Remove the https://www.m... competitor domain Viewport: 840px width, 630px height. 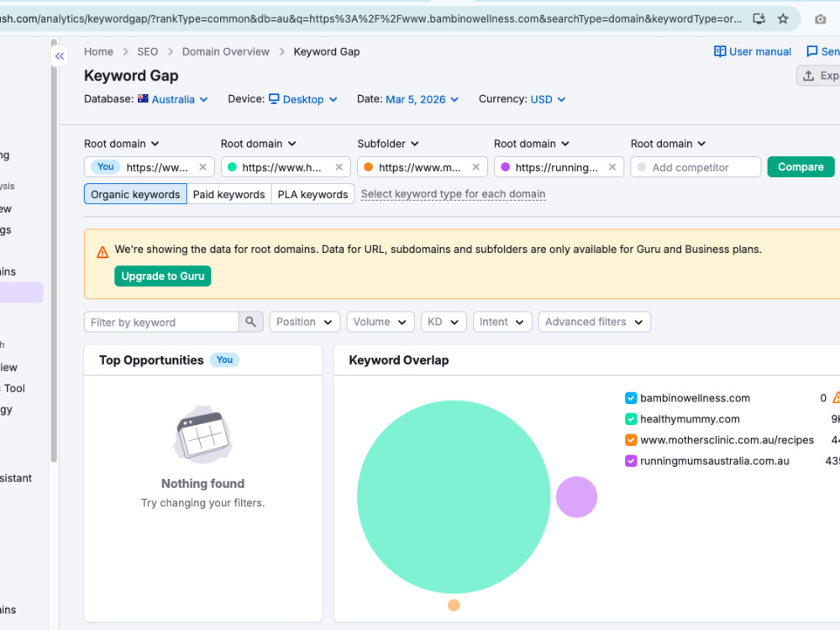pos(475,167)
